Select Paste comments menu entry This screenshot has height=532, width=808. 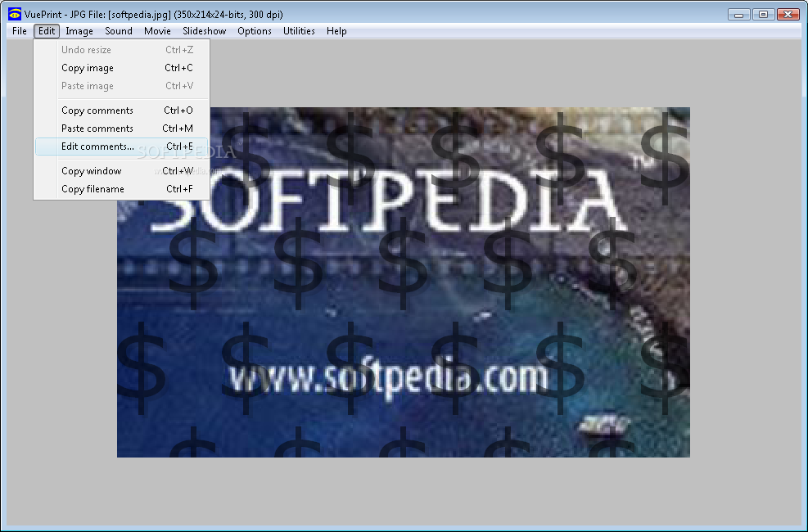click(122, 128)
